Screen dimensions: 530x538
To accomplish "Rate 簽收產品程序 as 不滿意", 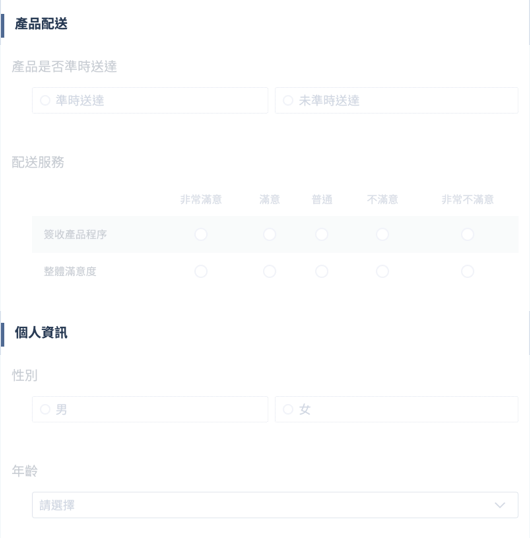I will (x=382, y=234).
